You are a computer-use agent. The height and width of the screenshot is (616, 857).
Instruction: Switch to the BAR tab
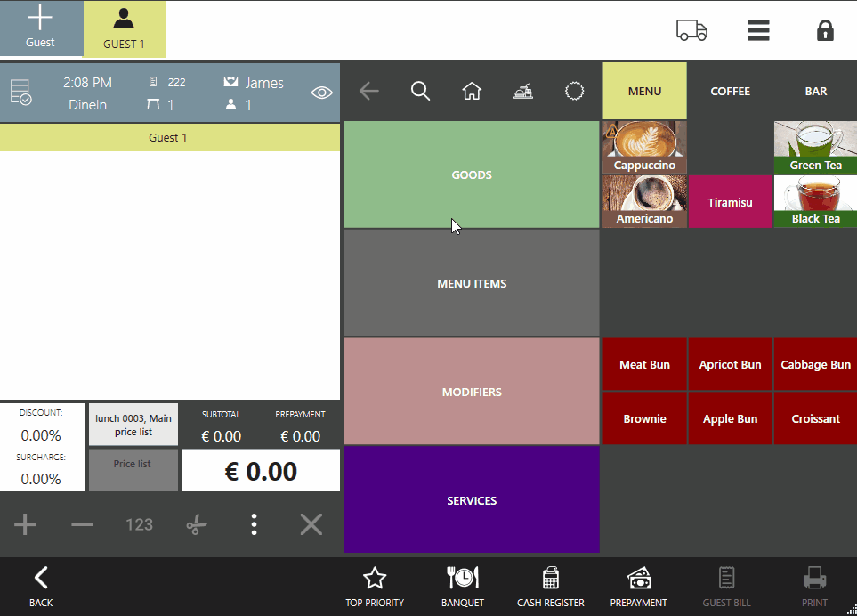815,91
